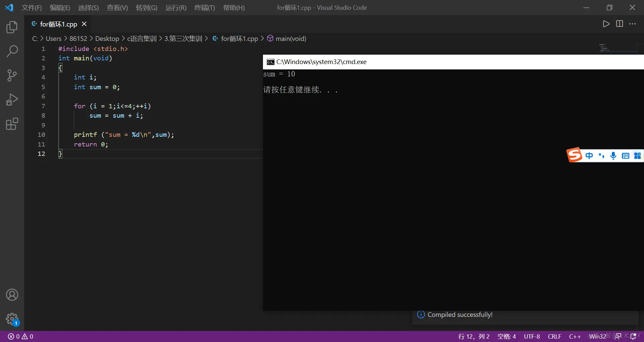Click the #include <stdio.h> code line
This screenshot has height=342, width=644.
point(93,49)
